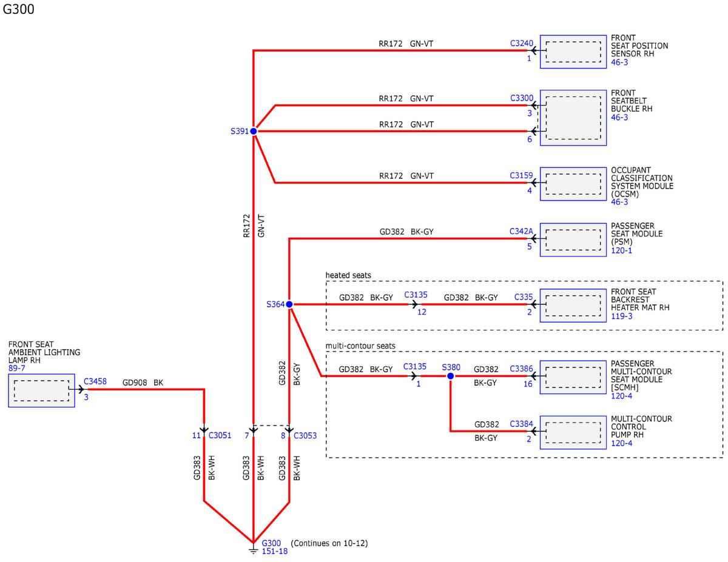Follow page reference 151-18
The image size is (728, 562).
coord(274,551)
